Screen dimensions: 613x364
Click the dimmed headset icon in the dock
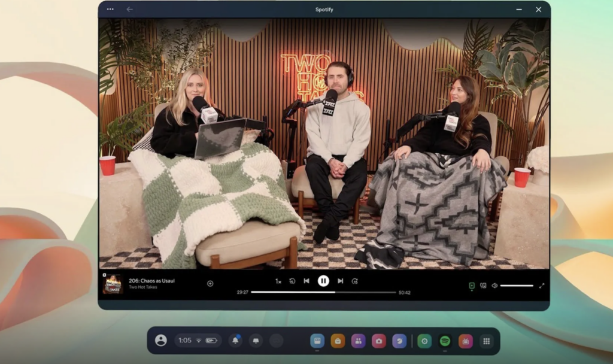click(277, 341)
